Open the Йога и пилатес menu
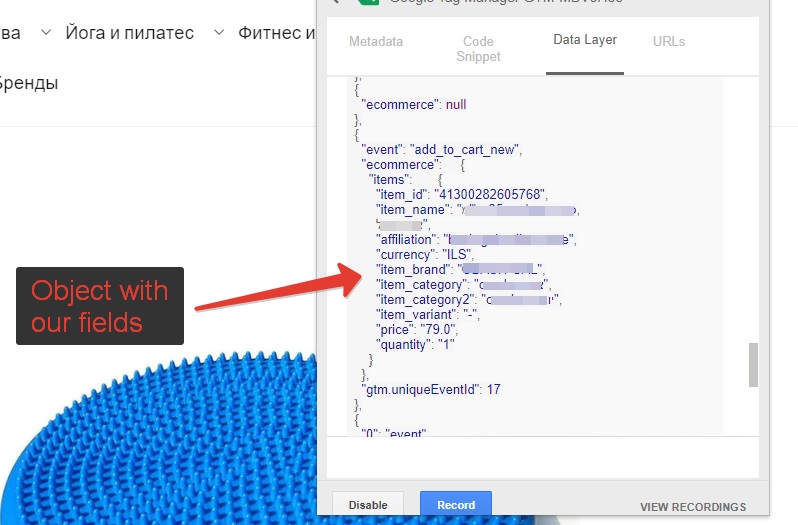This screenshot has height=525, width=798. click(129, 33)
